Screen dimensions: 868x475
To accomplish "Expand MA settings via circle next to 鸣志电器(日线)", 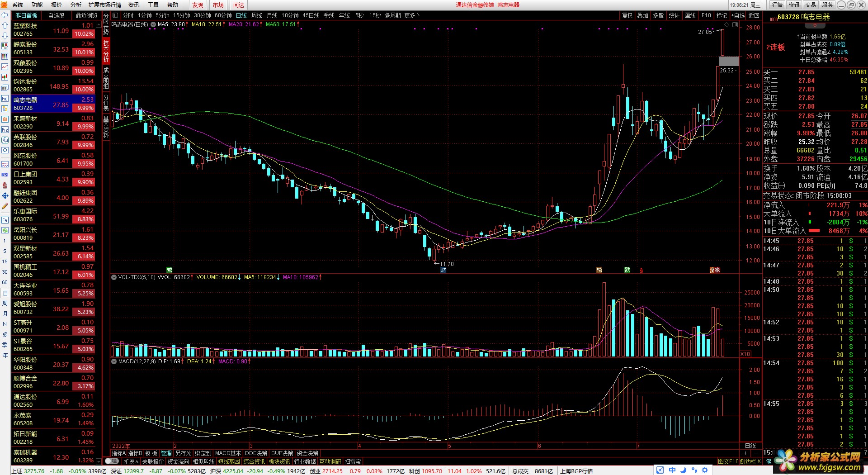I will pos(153,24).
